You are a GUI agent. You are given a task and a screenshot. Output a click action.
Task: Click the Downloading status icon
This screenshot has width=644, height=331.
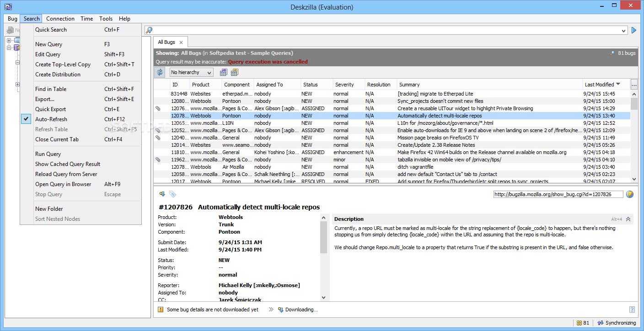pos(281,310)
